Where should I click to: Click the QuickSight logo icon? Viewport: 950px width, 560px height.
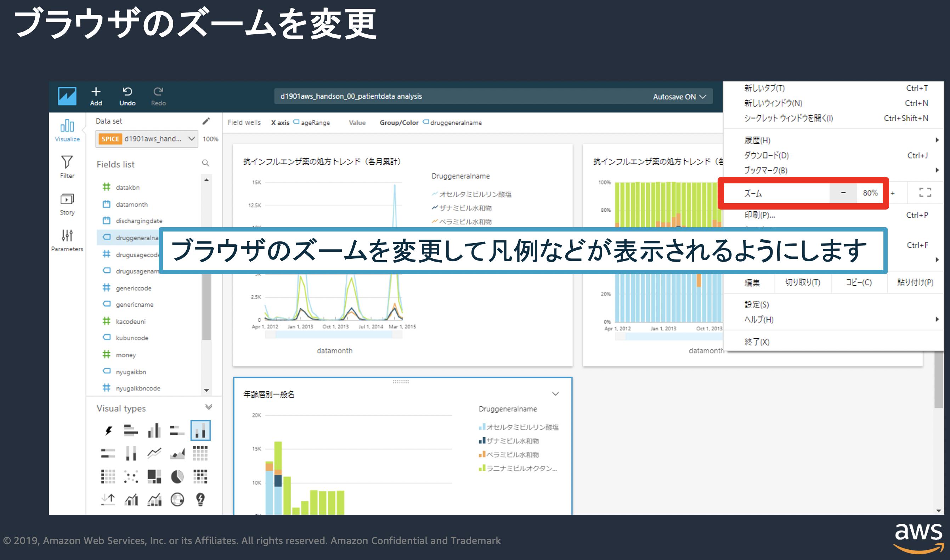click(x=67, y=96)
